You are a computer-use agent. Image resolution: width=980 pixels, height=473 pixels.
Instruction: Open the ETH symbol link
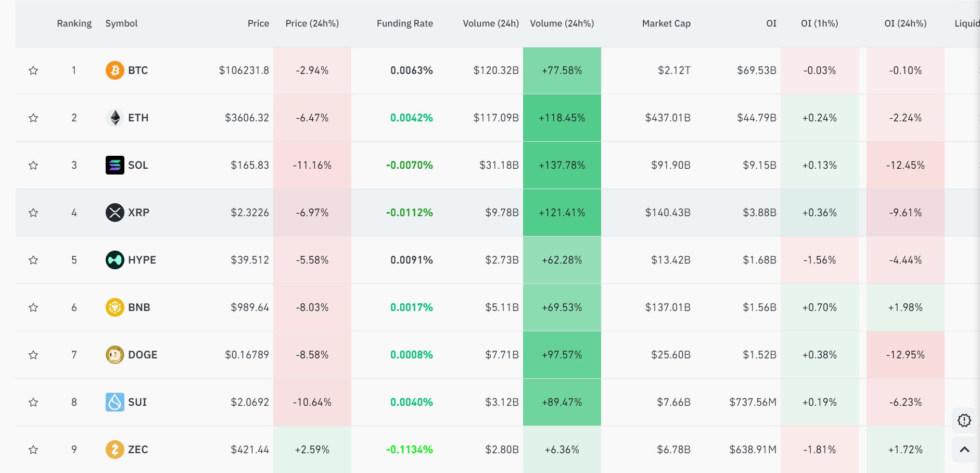click(138, 118)
